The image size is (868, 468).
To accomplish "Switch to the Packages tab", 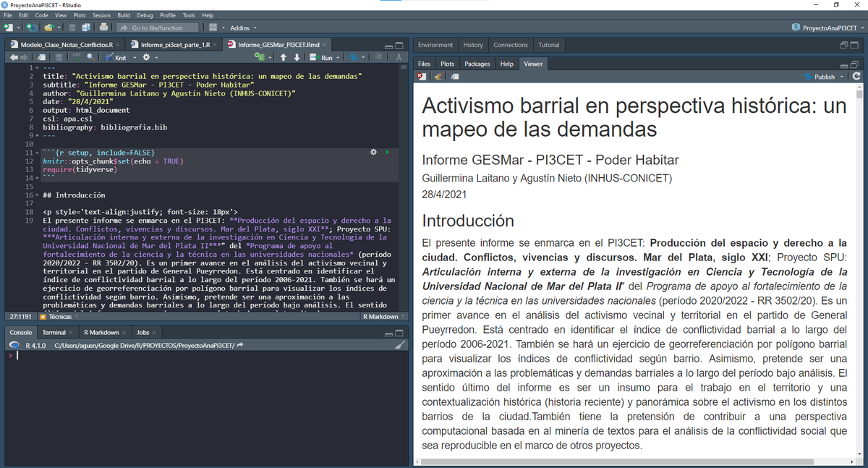I will pos(477,64).
